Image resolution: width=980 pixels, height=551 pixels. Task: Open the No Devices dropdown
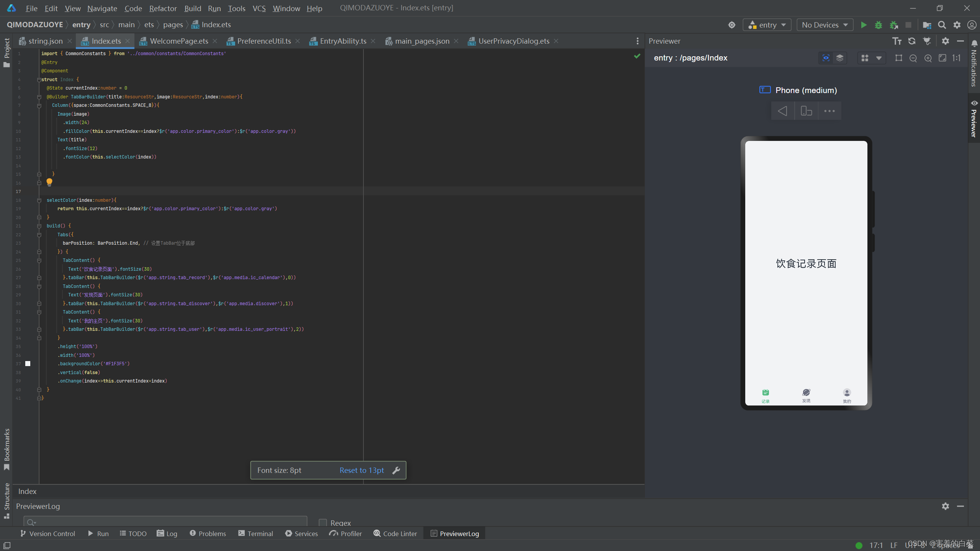825,25
